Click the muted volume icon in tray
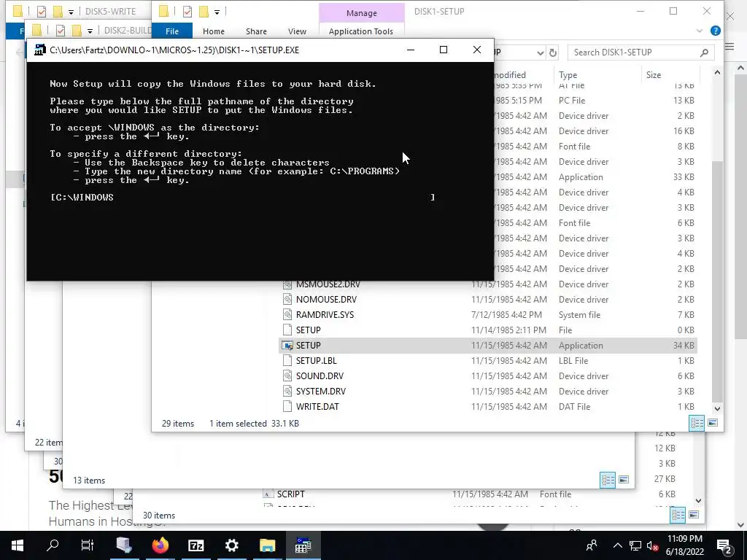747x560 pixels. (653, 545)
